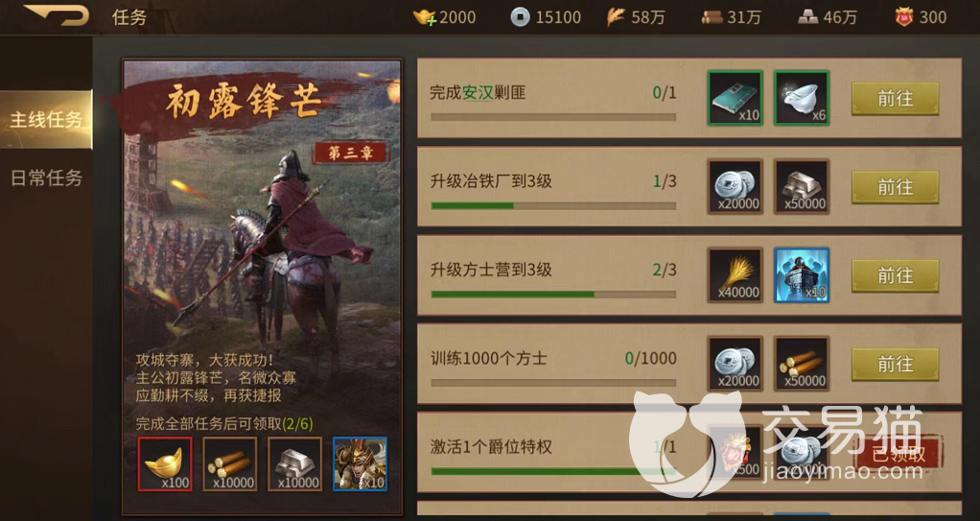The image size is (980, 521).
Task: Tap the gold ingot currency icon
Action: coord(425,17)
